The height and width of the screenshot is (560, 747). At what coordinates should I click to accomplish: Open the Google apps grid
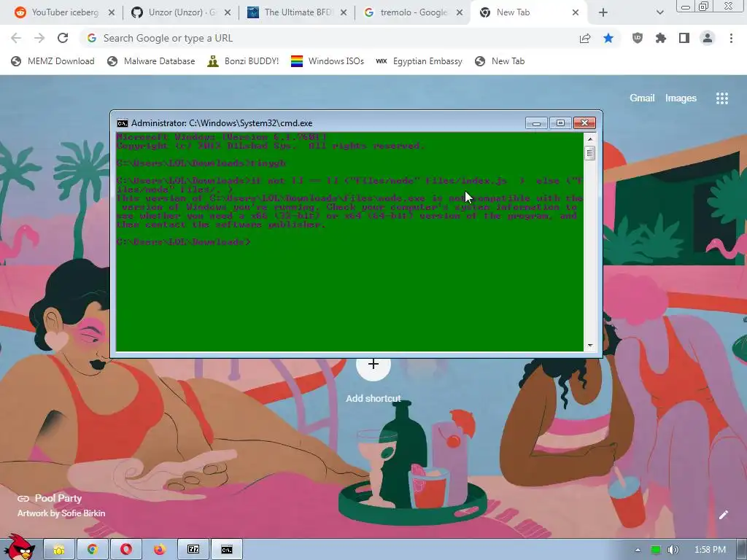click(x=722, y=98)
